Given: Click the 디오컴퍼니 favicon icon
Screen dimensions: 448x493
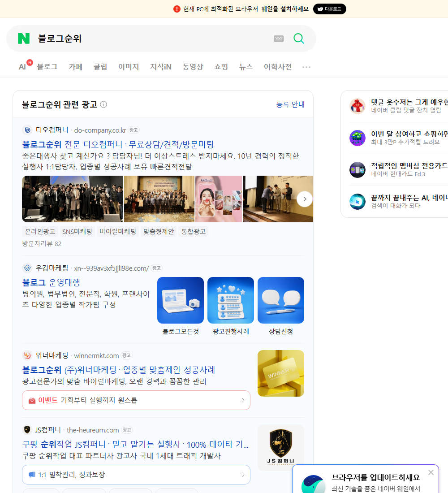Looking at the screenshot, I should (x=27, y=130).
